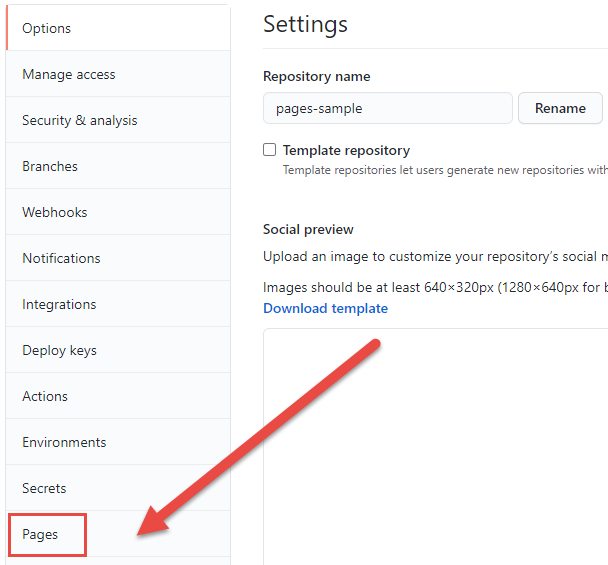The height and width of the screenshot is (565, 608).
Task: Open Notifications settings
Action: pyautogui.click(x=118, y=258)
